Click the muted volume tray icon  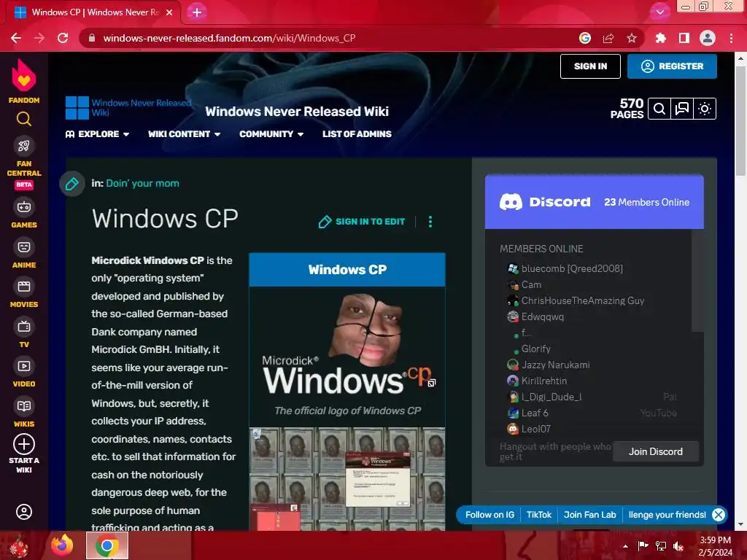click(678, 546)
